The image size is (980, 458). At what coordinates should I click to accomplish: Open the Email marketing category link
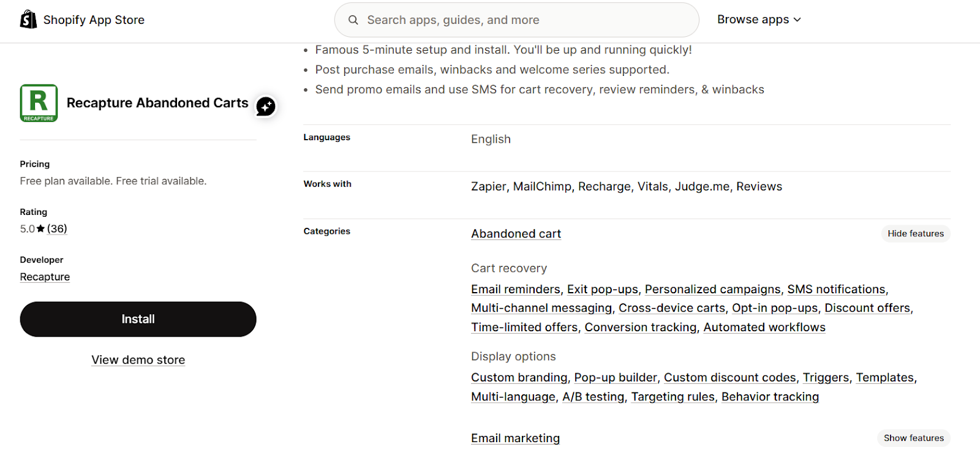(515, 438)
